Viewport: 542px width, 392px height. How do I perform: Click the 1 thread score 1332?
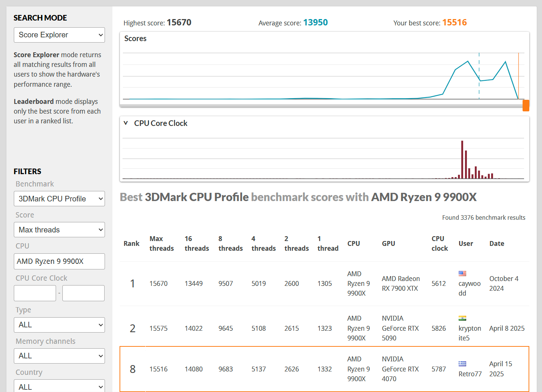(325, 369)
